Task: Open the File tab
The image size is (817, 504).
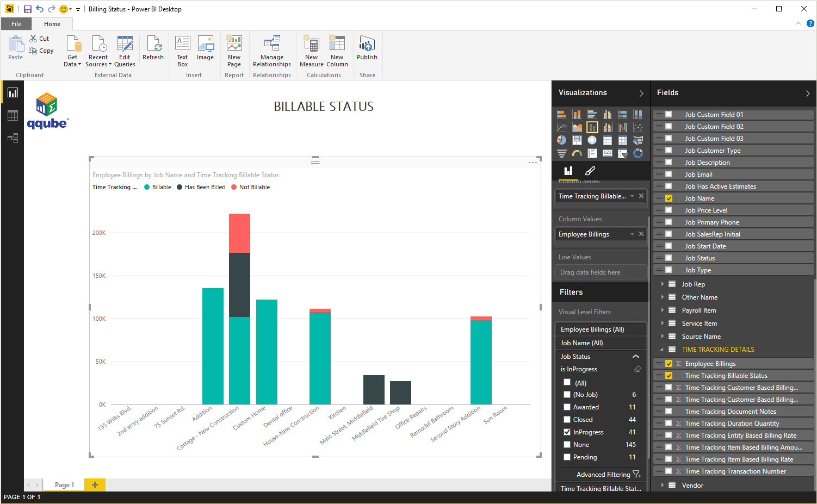Action: (16, 24)
